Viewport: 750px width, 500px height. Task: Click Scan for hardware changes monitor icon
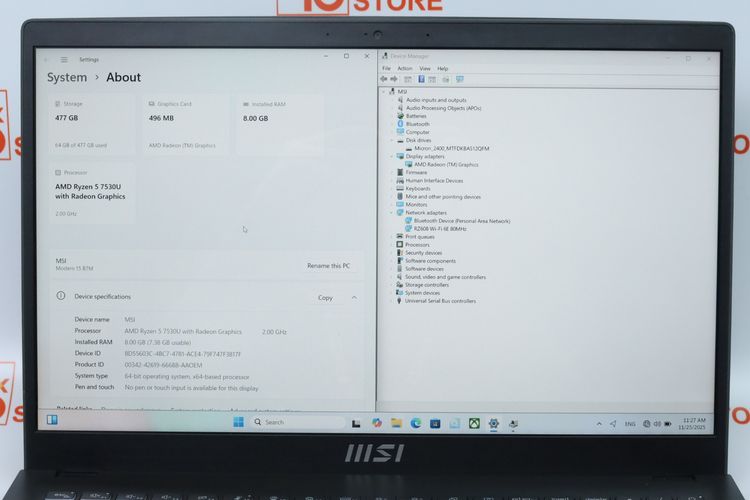pos(460,79)
